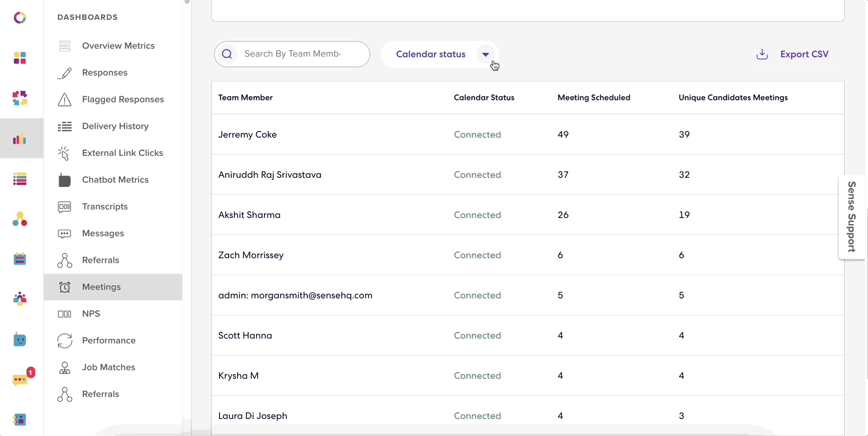This screenshot has height=436, width=868.
Task: Select the bar chart analytics rail icon
Action: point(20,139)
